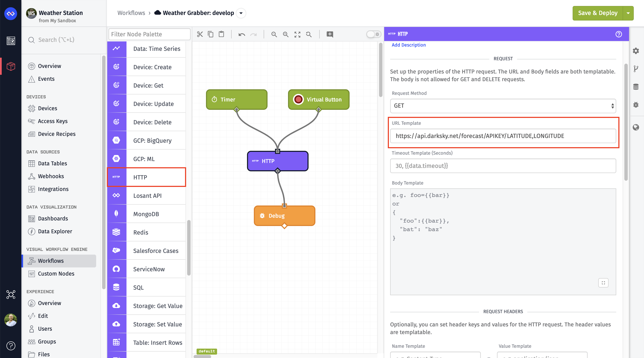Open workflow settings via the gear icon

tap(636, 51)
